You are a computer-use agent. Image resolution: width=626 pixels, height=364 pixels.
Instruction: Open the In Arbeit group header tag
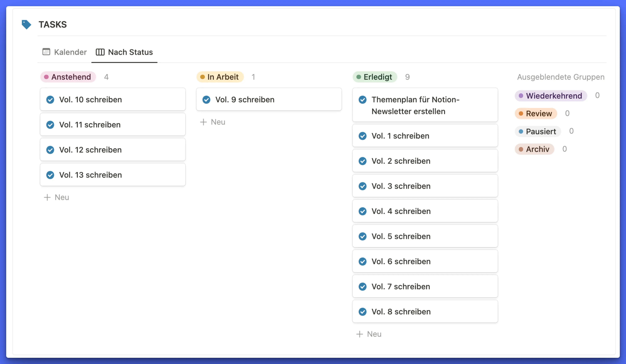[x=220, y=77]
